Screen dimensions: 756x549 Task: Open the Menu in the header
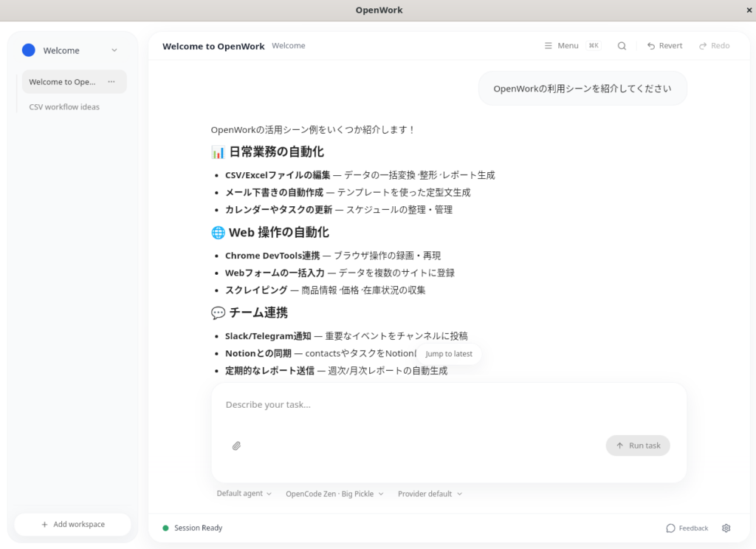pyautogui.click(x=561, y=46)
